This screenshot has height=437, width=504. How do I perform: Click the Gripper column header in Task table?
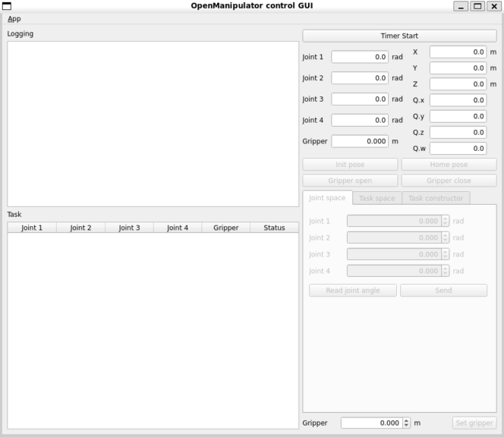click(x=225, y=228)
